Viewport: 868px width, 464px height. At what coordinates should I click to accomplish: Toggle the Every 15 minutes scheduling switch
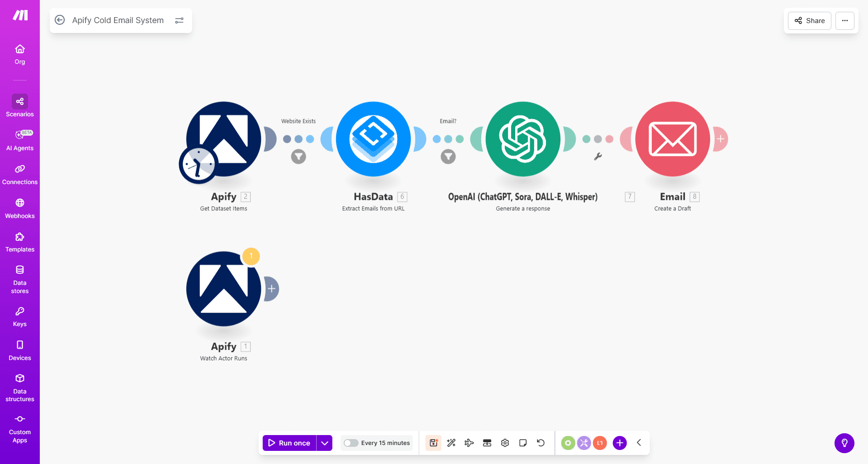[351, 443]
